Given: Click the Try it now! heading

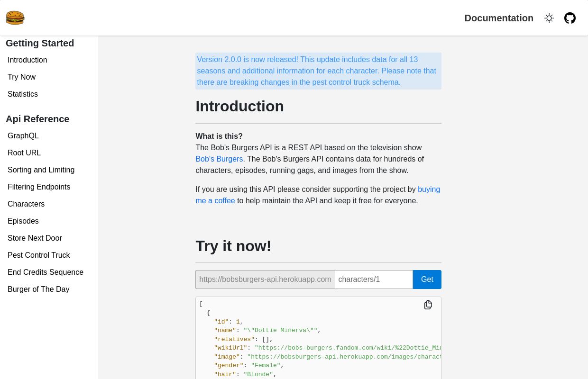Looking at the screenshot, I should tap(233, 246).
